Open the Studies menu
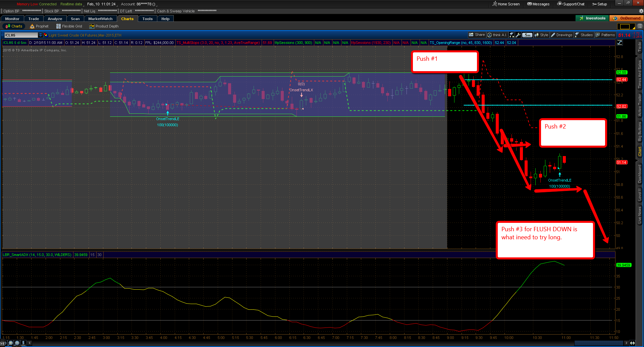644x347 pixels. (x=584, y=35)
